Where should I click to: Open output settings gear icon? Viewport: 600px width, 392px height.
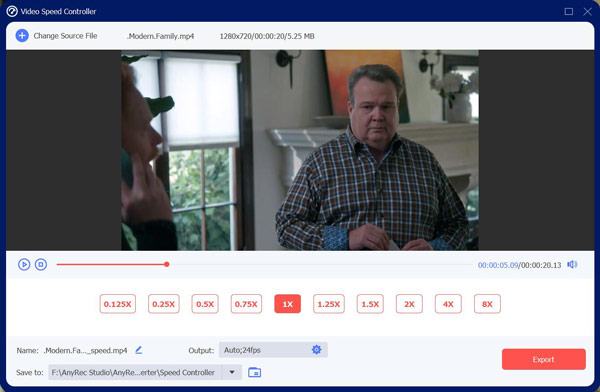tap(316, 350)
